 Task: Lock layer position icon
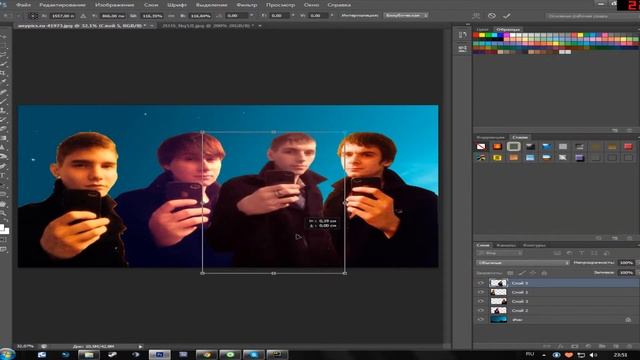point(533,273)
